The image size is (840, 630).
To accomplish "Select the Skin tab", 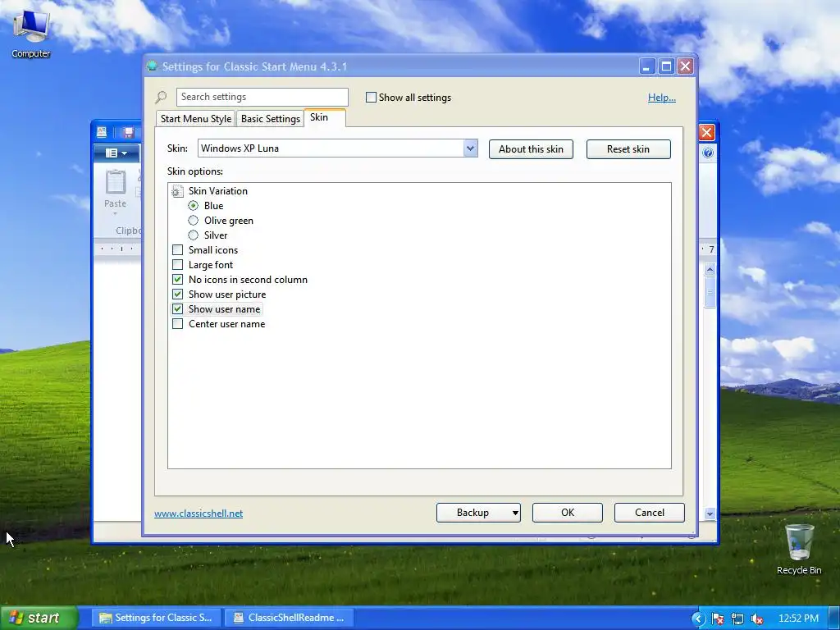I will (325, 117).
